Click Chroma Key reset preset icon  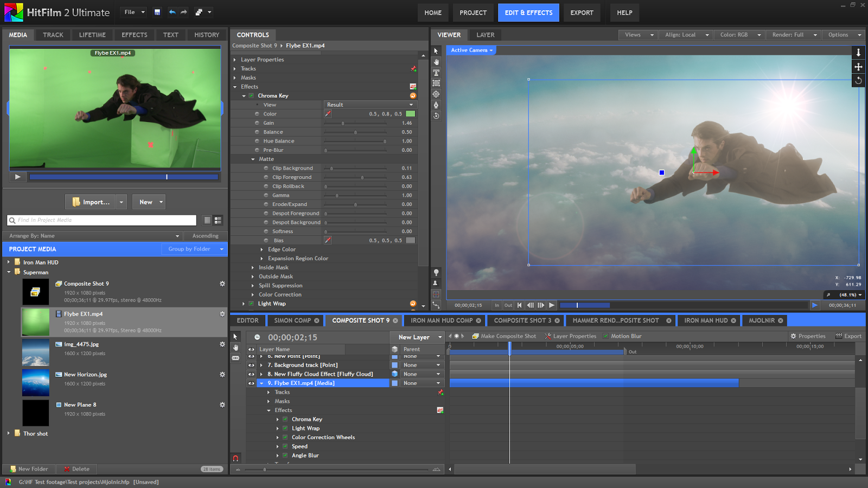pyautogui.click(x=413, y=95)
